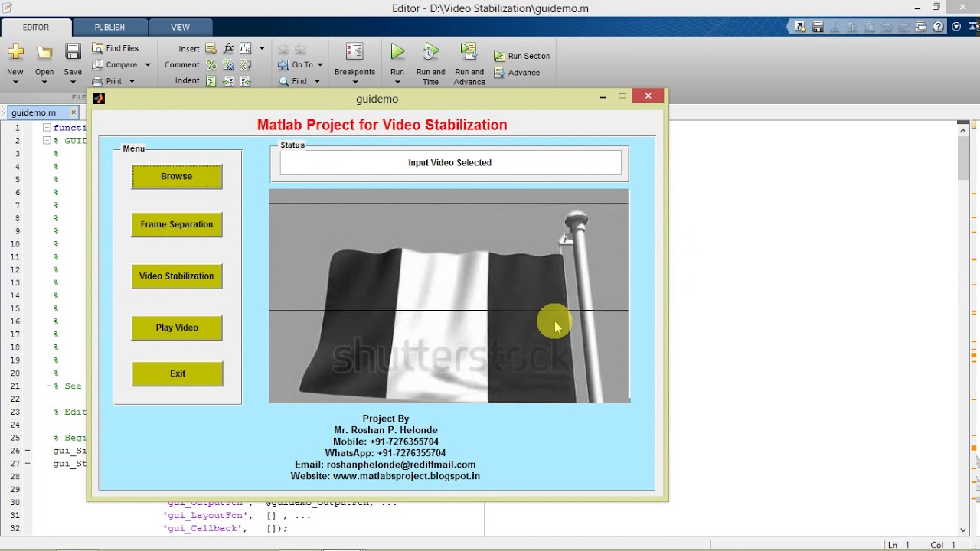The height and width of the screenshot is (551, 980).
Task: Click the new shortcut icon in quick access bar
Action: pyautogui.click(x=800, y=27)
